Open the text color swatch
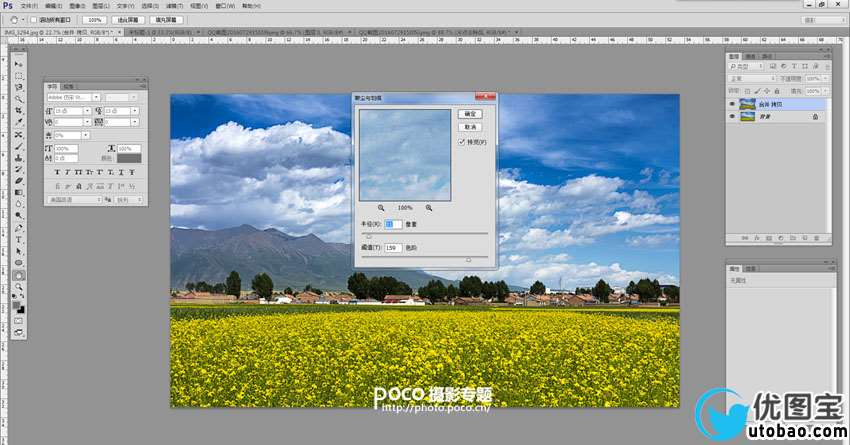Screen dimensions: 850x445 [129, 158]
